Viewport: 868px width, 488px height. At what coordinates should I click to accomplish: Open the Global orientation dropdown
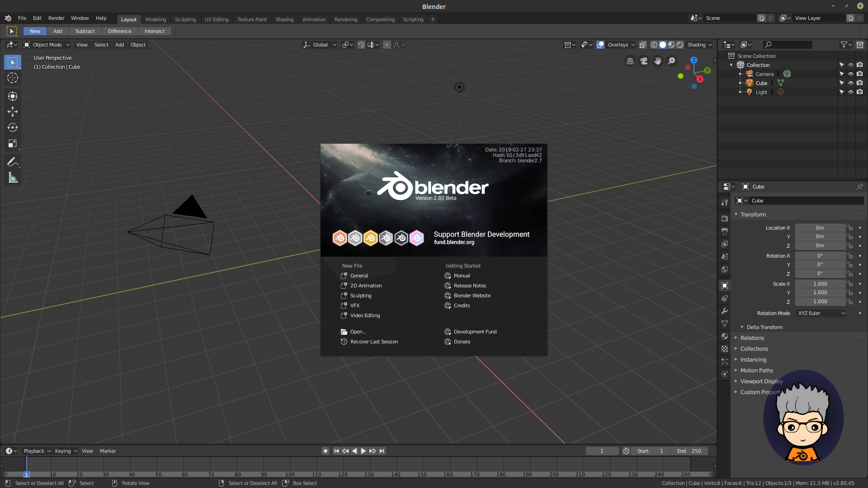tap(320, 45)
